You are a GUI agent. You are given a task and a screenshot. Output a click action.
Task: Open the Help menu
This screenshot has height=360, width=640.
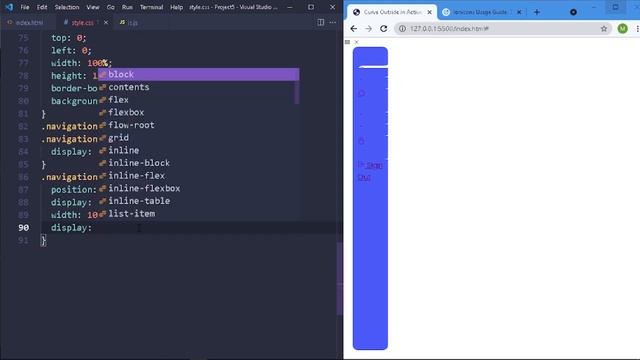click(176, 7)
